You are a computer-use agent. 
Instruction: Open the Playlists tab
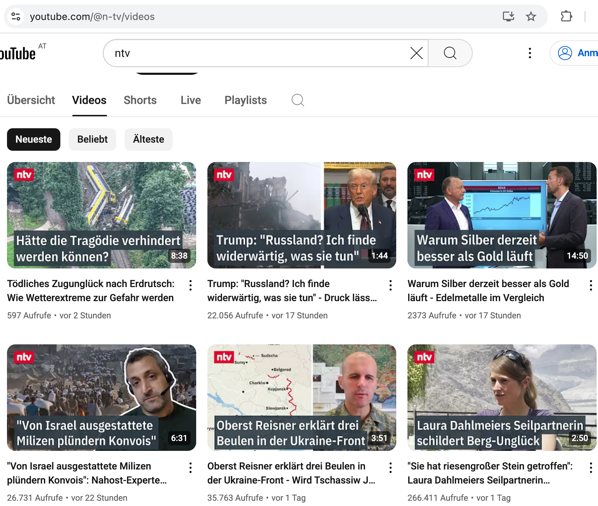[x=246, y=100]
